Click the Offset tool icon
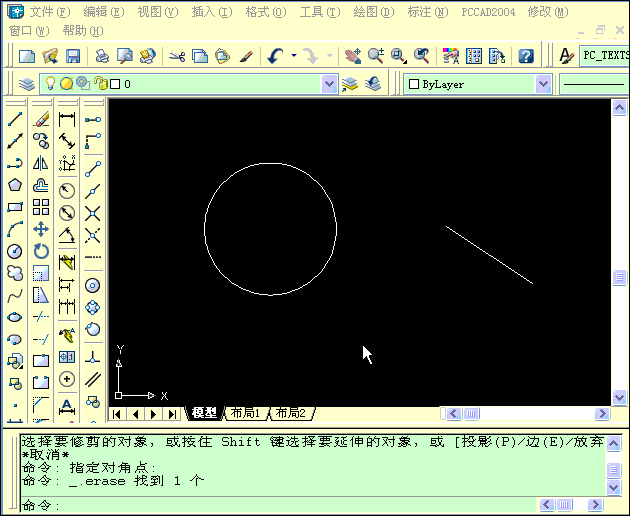Image resolution: width=630 pixels, height=516 pixels. click(x=41, y=185)
